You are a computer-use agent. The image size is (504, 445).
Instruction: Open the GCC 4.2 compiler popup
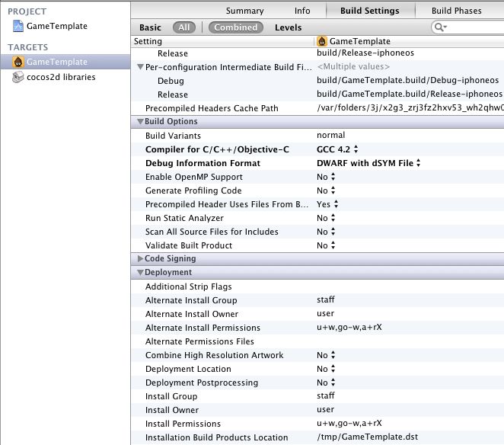tap(337, 149)
